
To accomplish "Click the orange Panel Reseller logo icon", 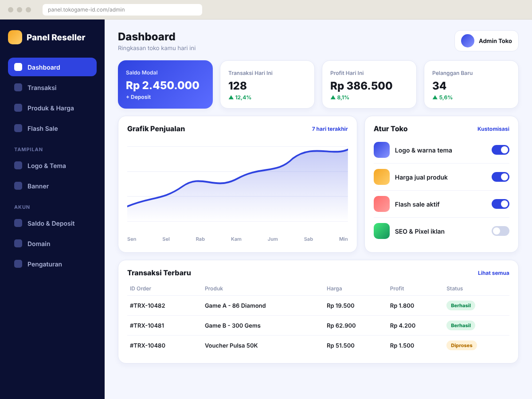I will (15, 37).
